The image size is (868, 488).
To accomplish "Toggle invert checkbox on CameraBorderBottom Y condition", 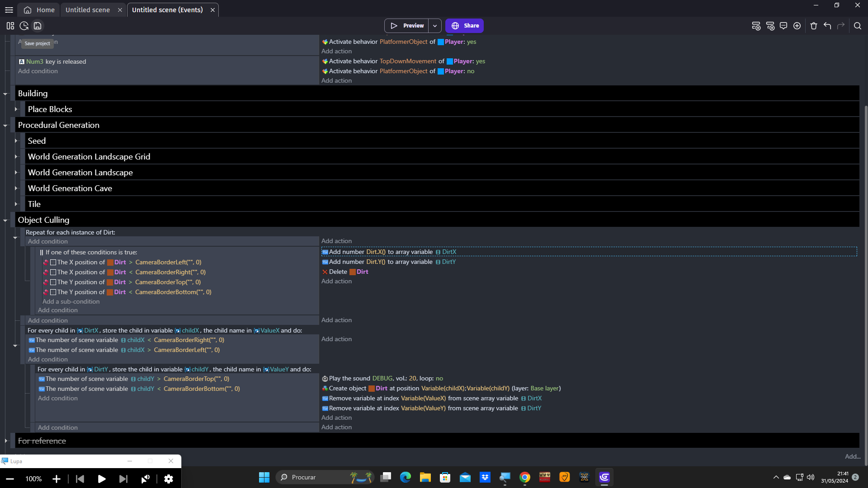I will pyautogui.click(x=53, y=292).
